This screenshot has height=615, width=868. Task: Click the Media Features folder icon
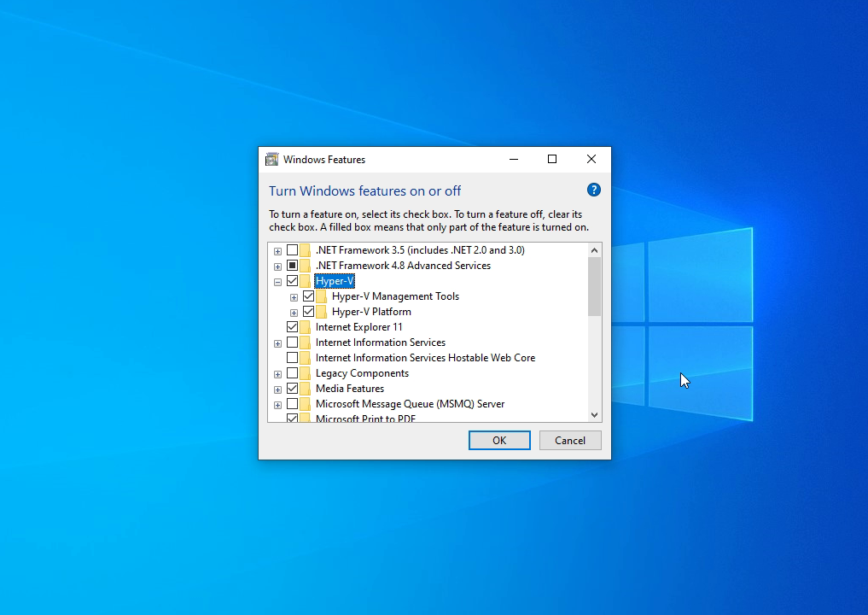305,389
